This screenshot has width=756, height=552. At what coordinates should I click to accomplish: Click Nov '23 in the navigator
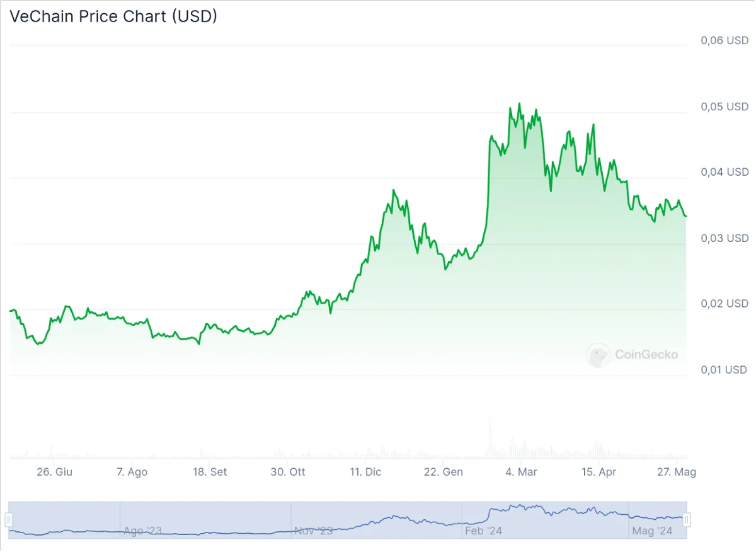tap(313, 531)
